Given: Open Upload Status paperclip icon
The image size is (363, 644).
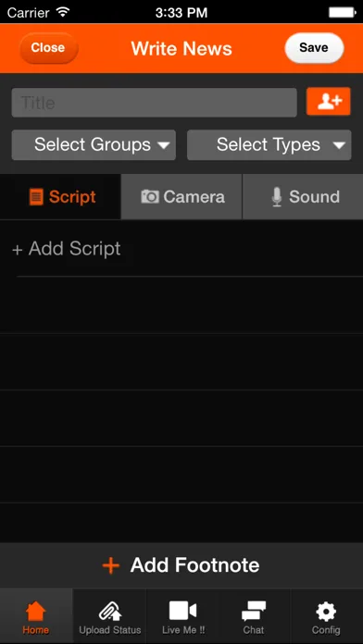Looking at the screenshot, I should coord(110,611).
